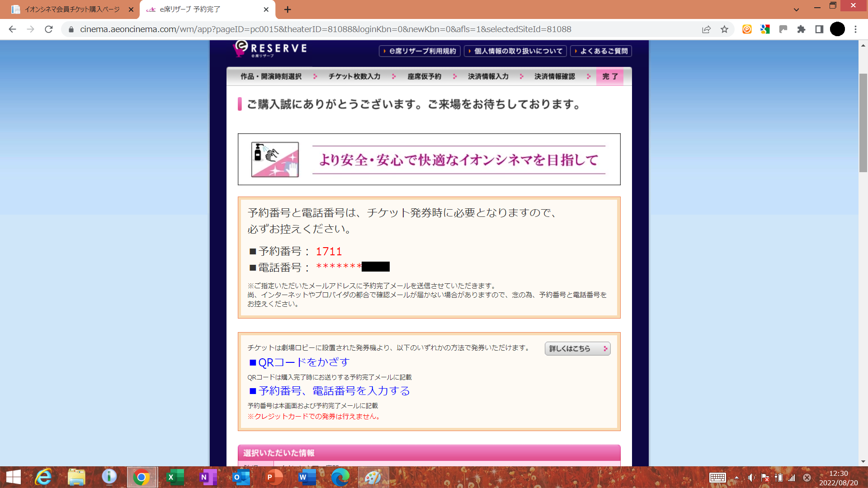Click the hand sanitizer image in banner

pos(275,159)
